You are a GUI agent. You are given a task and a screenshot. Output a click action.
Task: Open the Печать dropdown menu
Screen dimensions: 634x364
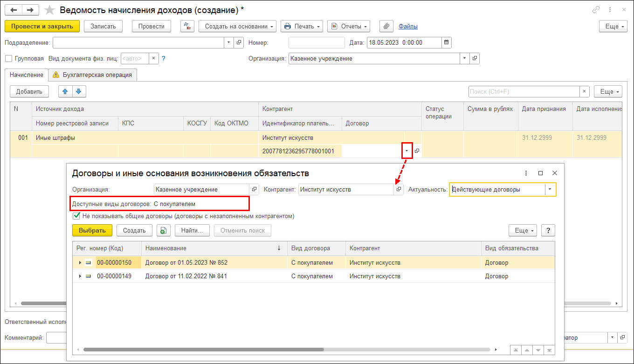pos(302,26)
